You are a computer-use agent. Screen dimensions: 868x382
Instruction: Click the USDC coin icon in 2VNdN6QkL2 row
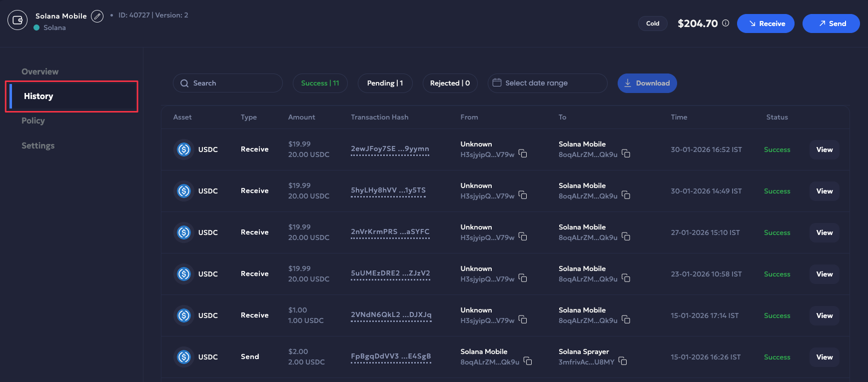[184, 315]
